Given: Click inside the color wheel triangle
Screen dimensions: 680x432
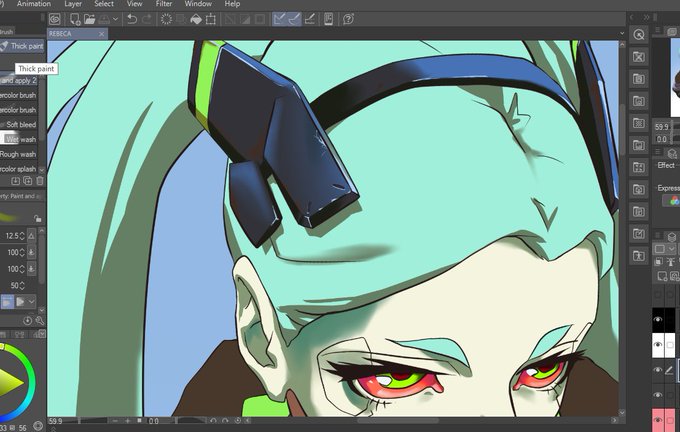Looking at the screenshot, I should [10, 383].
